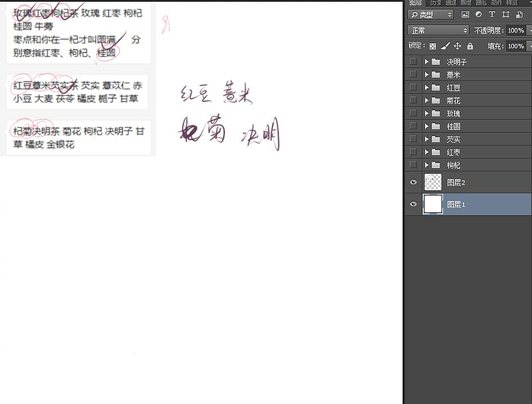
Task: Switch to the 路径 panel tab
Action: pyautogui.click(x=481, y=3)
